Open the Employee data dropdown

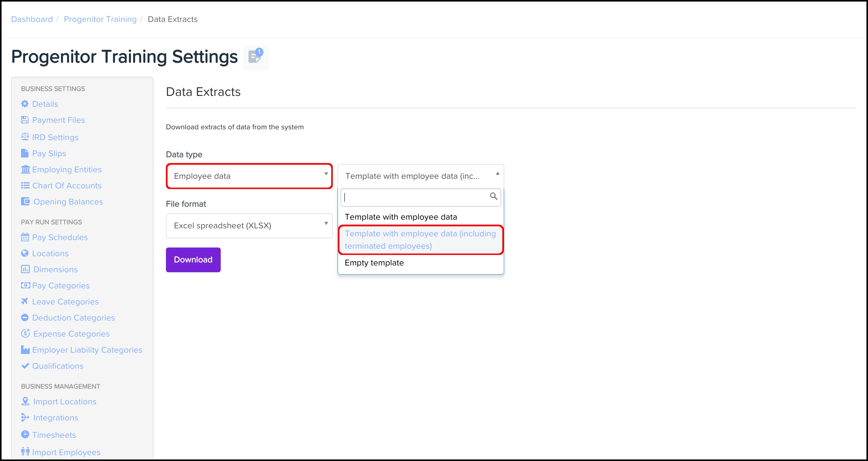click(249, 176)
